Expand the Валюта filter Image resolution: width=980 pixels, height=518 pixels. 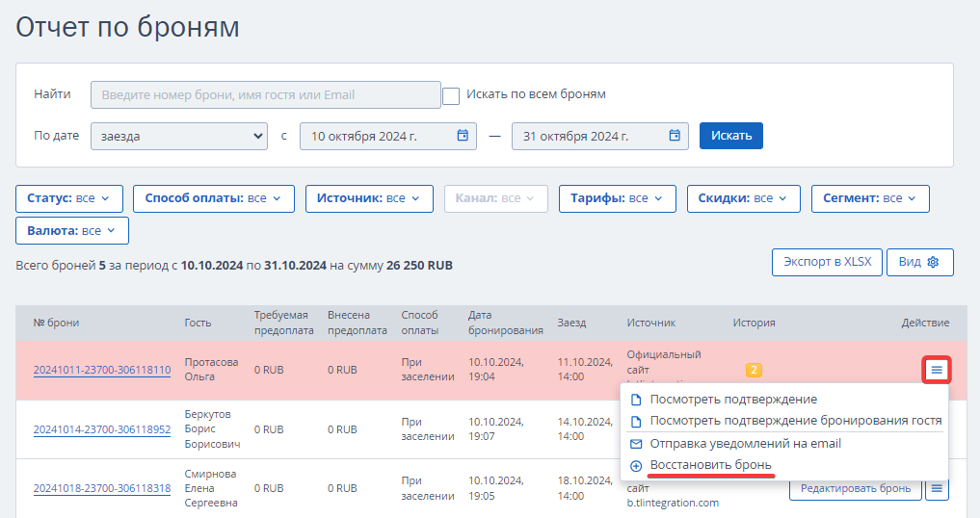coord(72,230)
